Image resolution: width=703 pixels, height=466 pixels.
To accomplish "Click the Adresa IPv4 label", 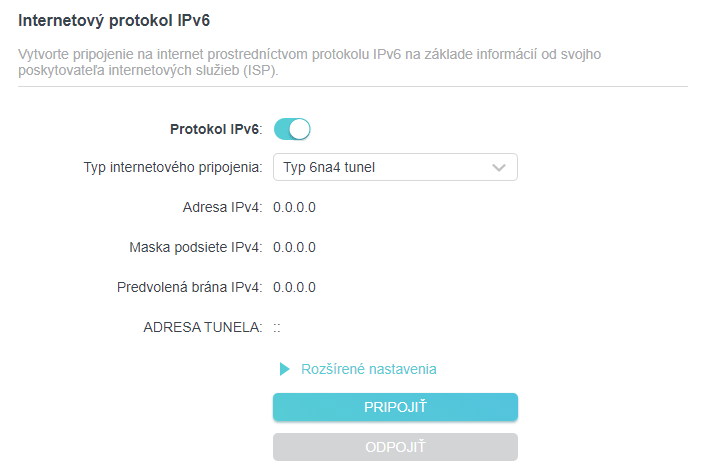I will tap(222, 207).
